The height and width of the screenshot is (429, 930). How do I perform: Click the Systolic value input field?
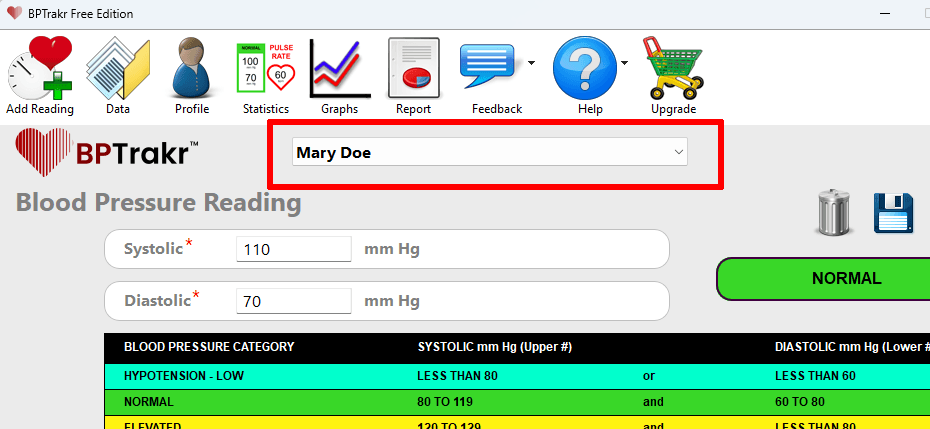[293, 250]
